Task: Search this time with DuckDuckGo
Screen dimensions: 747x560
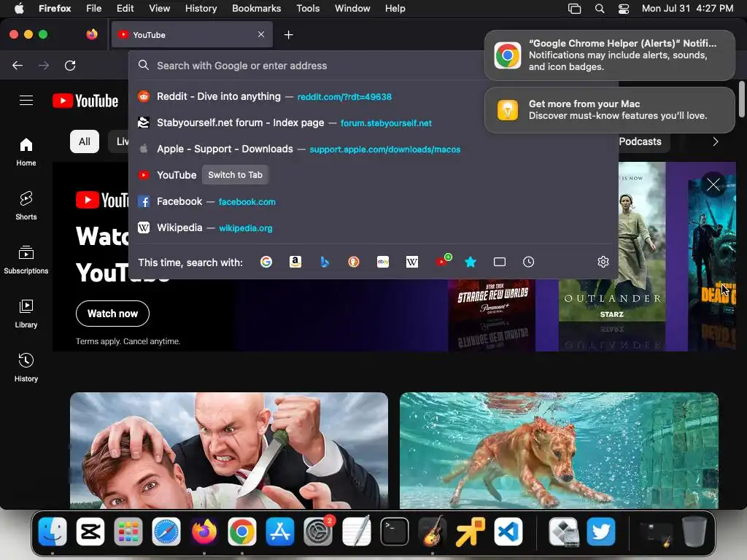Action: coord(354,262)
